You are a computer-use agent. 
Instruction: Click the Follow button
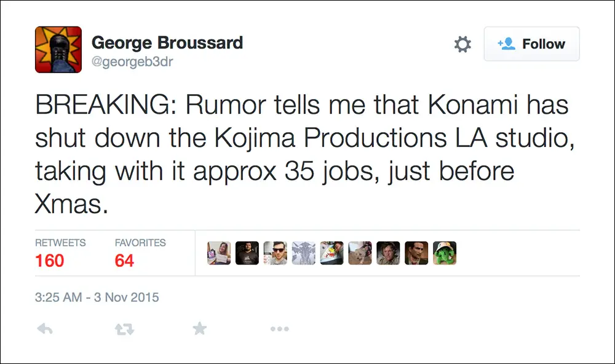(x=531, y=44)
